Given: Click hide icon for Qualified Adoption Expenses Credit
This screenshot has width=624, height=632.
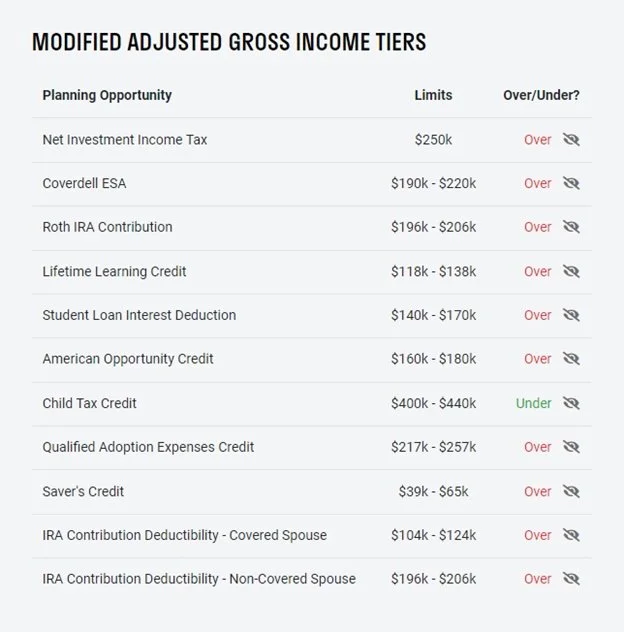Looking at the screenshot, I should pos(571,447).
